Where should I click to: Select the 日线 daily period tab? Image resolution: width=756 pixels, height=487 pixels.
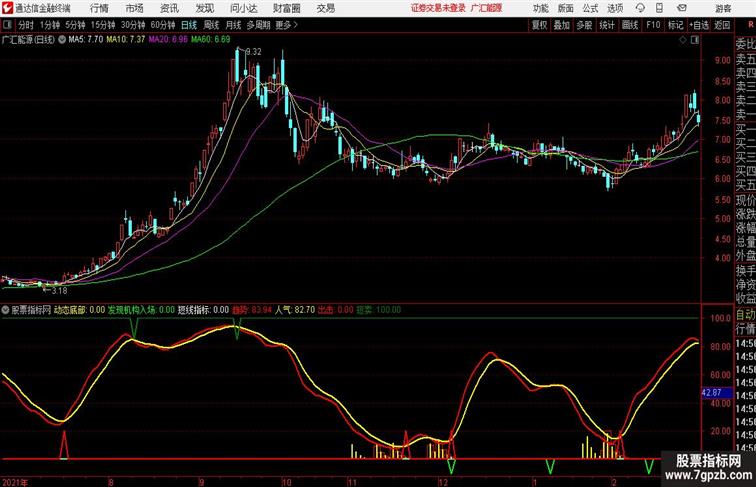click(x=189, y=25)
